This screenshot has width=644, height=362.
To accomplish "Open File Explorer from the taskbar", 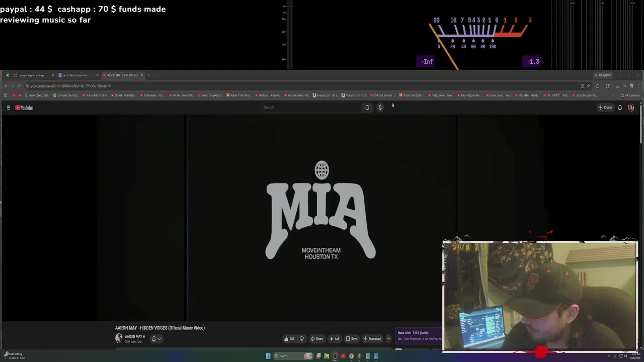I will coord(327,356).
